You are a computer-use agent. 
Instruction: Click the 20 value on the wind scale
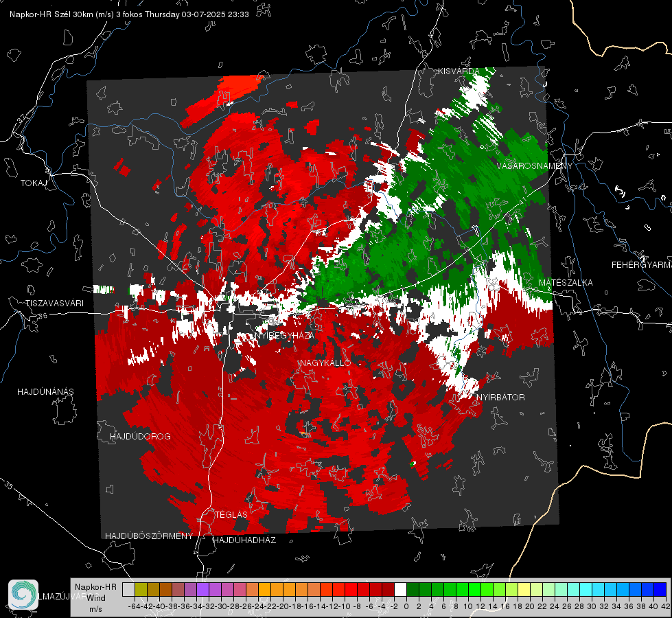tap(530, 606)
